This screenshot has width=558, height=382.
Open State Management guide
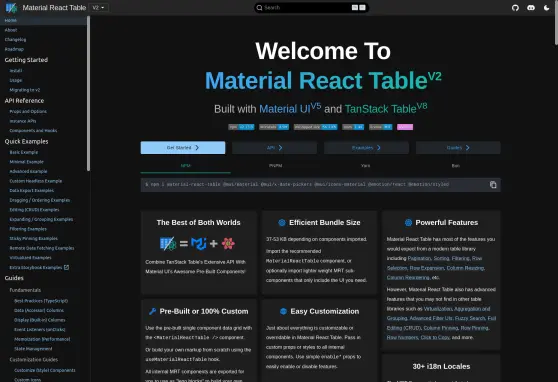point(33,349)
